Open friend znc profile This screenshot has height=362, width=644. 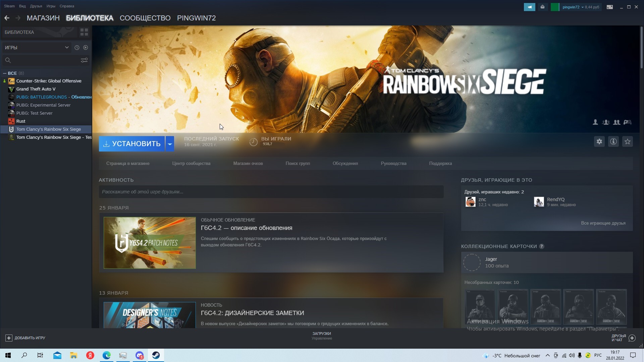(x=487, y=202)
